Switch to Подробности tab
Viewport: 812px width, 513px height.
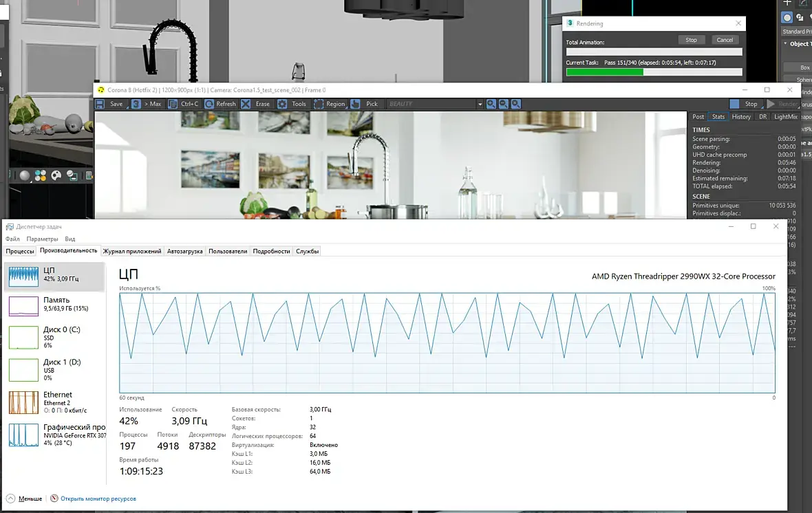point(271,251)
